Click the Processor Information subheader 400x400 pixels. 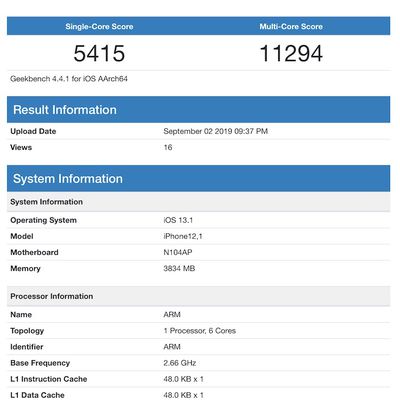coord(198,296)
